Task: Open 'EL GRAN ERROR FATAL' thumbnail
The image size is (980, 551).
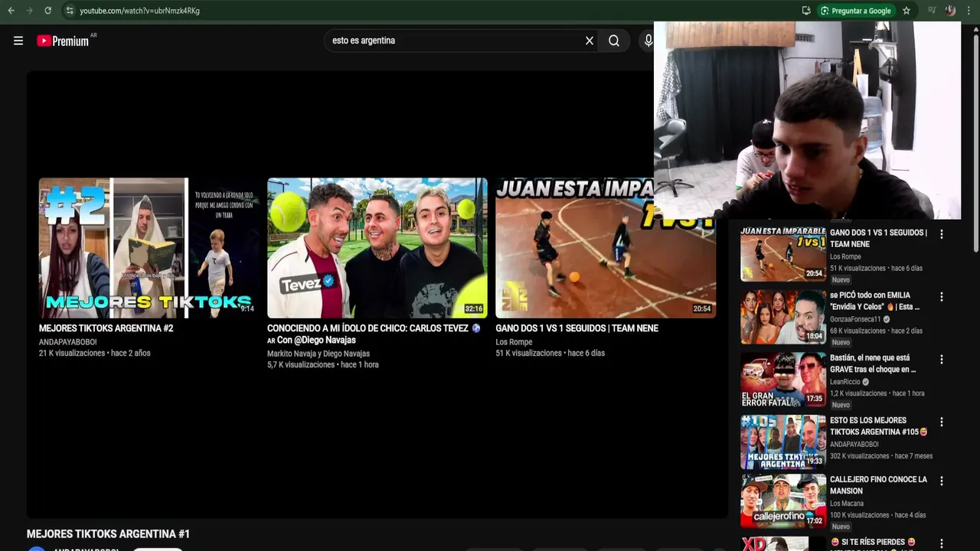Action: tap(782, 380)
